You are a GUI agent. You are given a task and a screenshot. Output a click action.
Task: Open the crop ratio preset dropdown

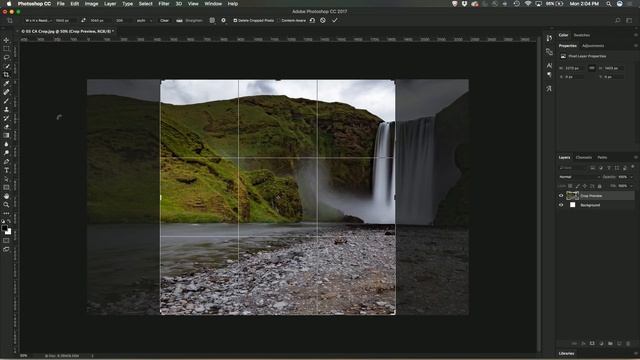(38, 20)
